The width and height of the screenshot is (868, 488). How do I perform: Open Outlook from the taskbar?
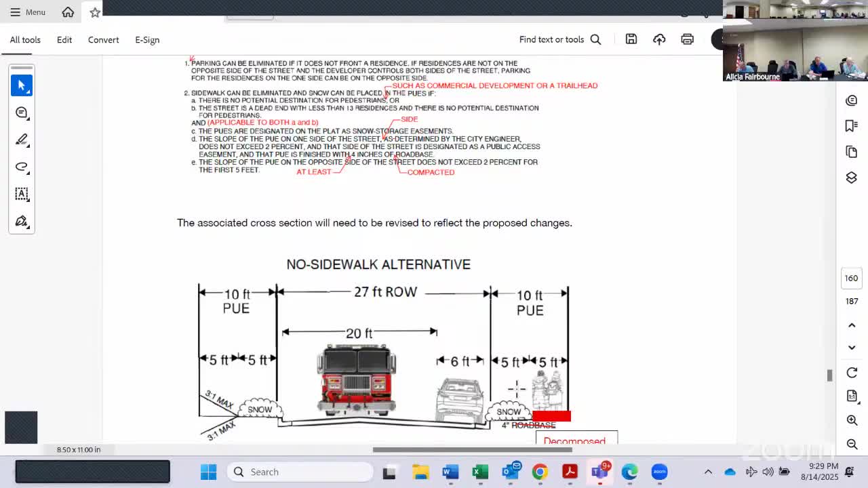pyautogui.click(x=511, y=470)
